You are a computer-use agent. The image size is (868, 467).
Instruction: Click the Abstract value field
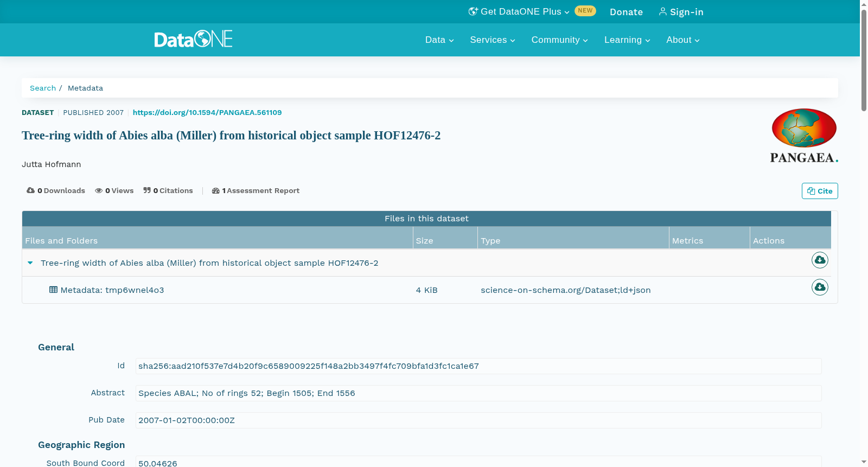click(x=478, y=393)
